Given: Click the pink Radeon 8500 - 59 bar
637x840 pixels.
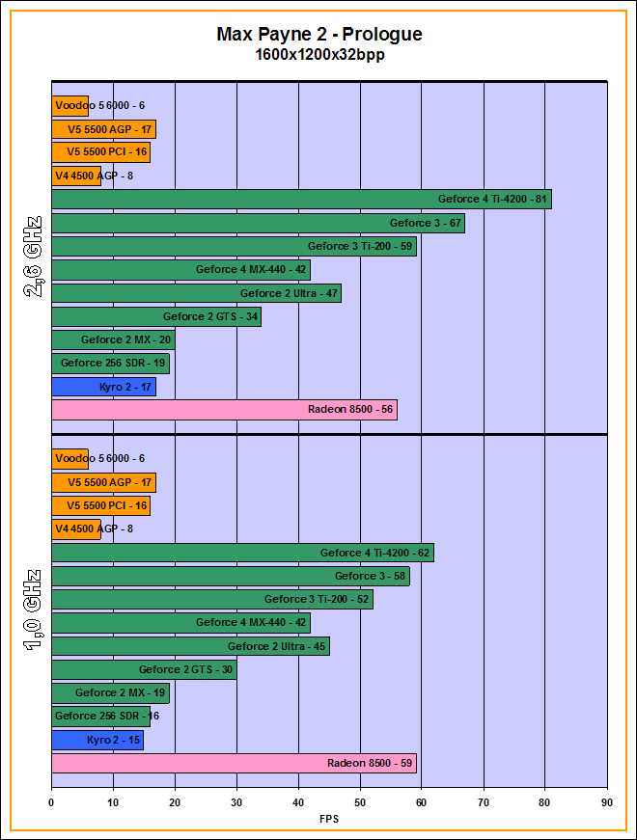Looking at the screenshot, I should click(234, 763).
